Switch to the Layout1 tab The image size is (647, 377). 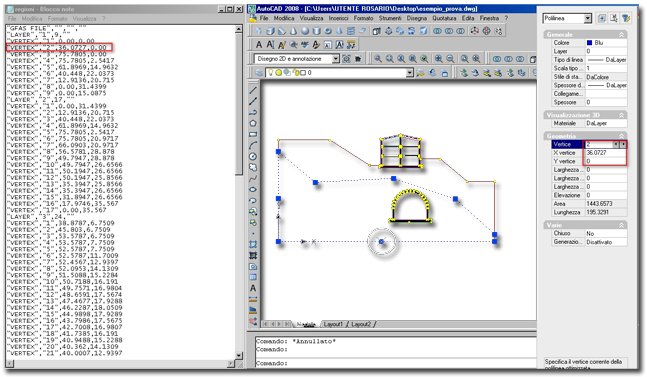pyautogui.click(x=333, y=325)
